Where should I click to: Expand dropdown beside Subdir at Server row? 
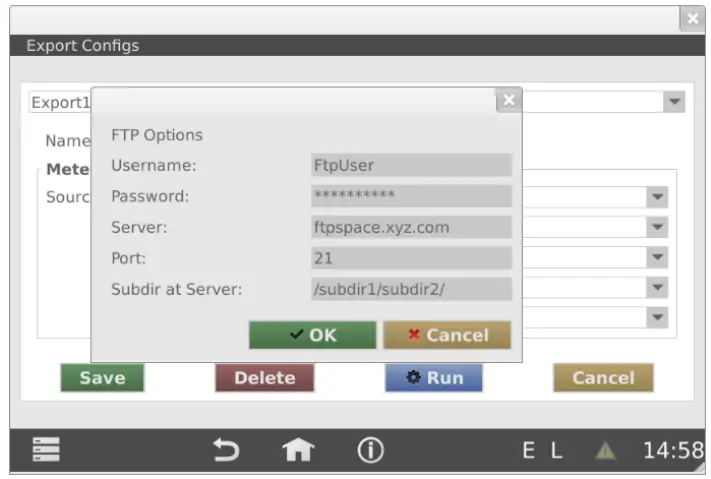657,287
